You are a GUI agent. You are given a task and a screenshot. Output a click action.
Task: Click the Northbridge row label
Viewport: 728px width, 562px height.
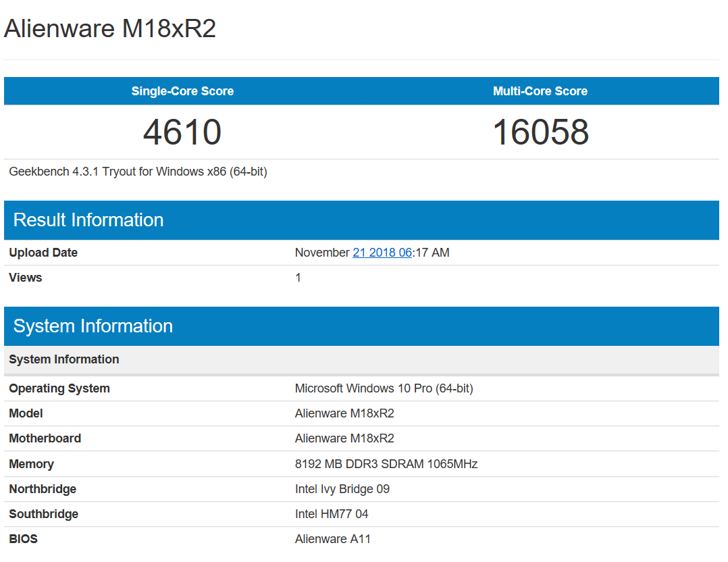(x=43, y=489)
